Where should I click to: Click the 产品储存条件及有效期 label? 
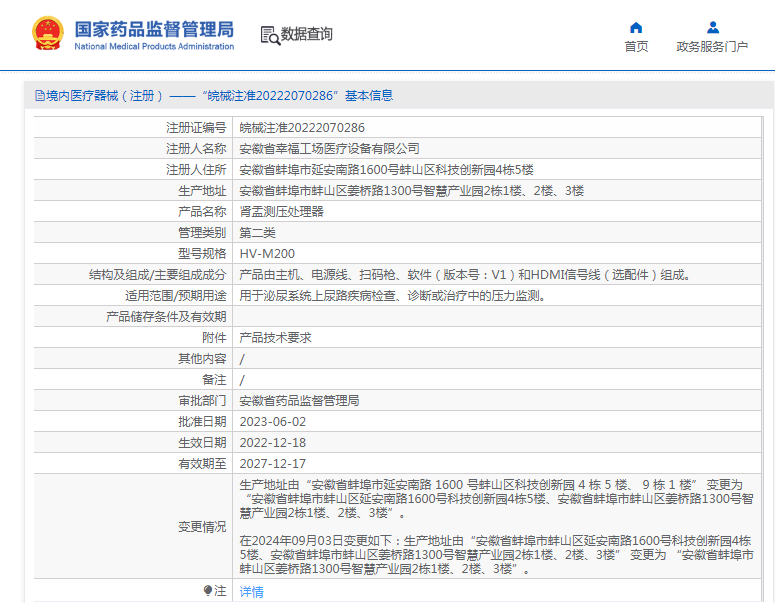tap(166, 316)
